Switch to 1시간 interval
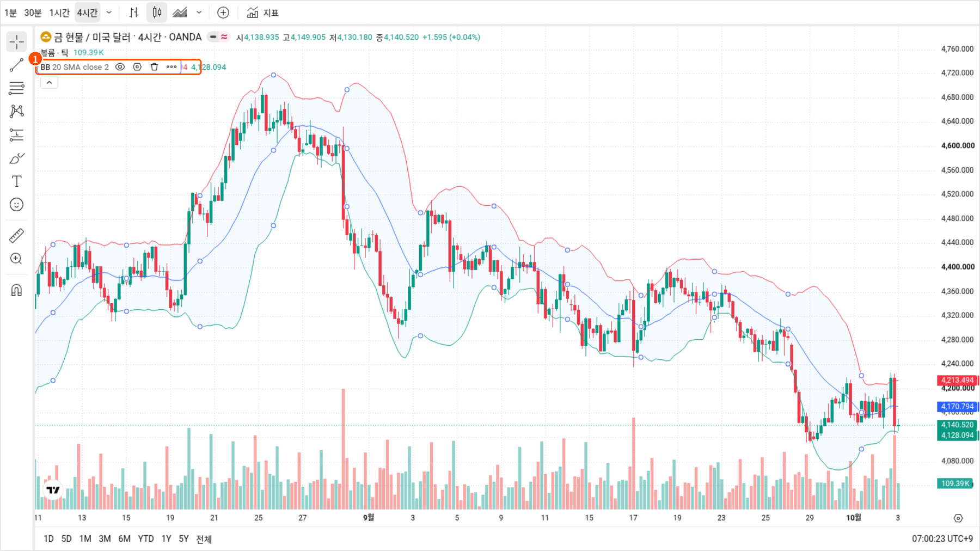Image resolution: width=980 pixels, height=551 pixels. 59,13
